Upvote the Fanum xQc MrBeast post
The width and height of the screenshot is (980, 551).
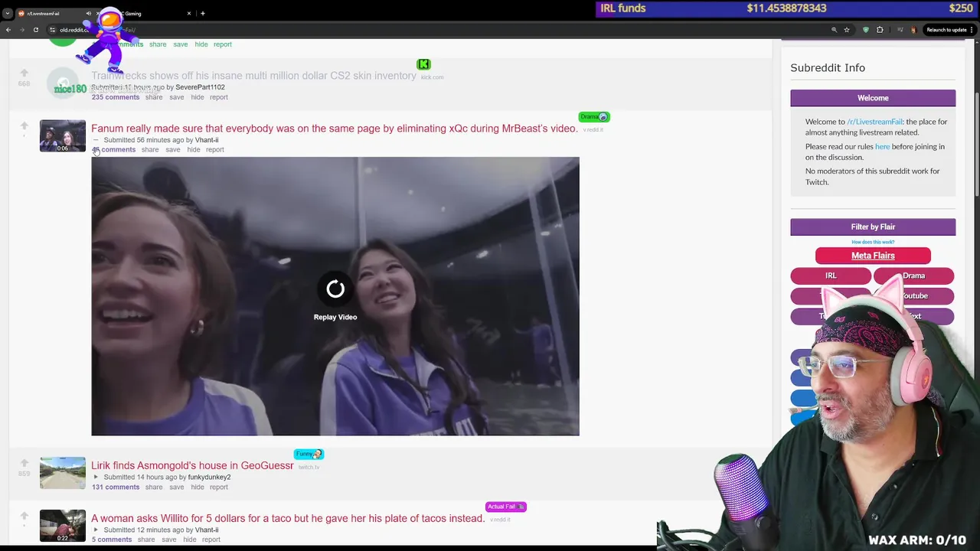(24, 126)
